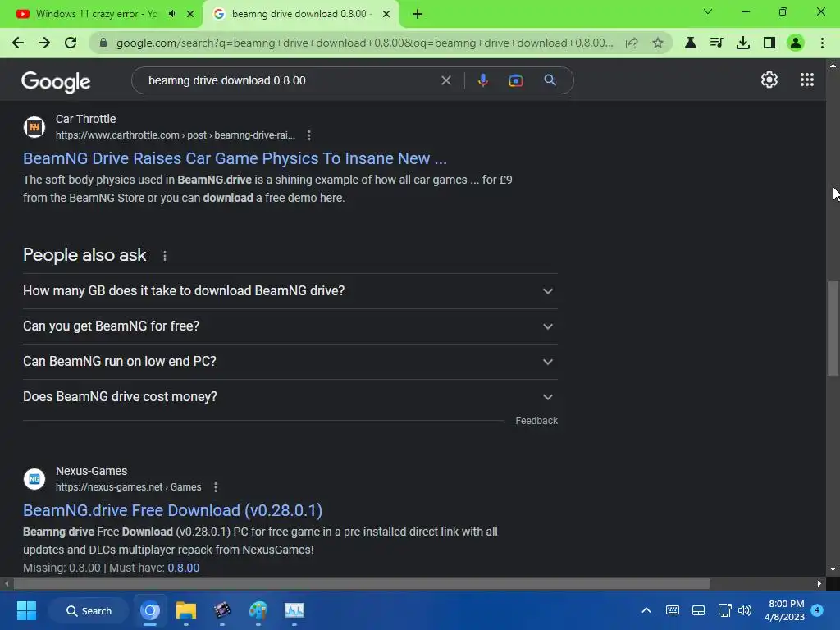The height and width of the screenshot is (630, 840).
Task: Show hidden system tray icons
Action: click(646, 610)
